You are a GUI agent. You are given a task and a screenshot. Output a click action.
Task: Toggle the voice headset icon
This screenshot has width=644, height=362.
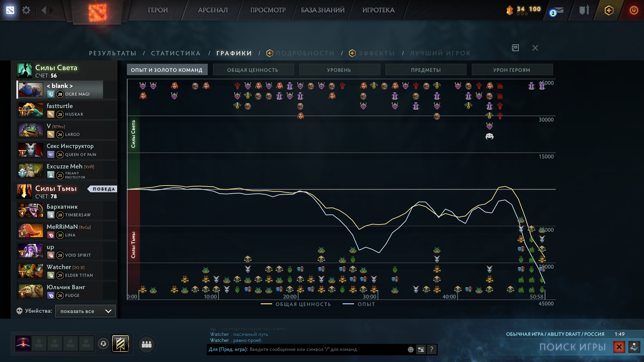(103, 344)
